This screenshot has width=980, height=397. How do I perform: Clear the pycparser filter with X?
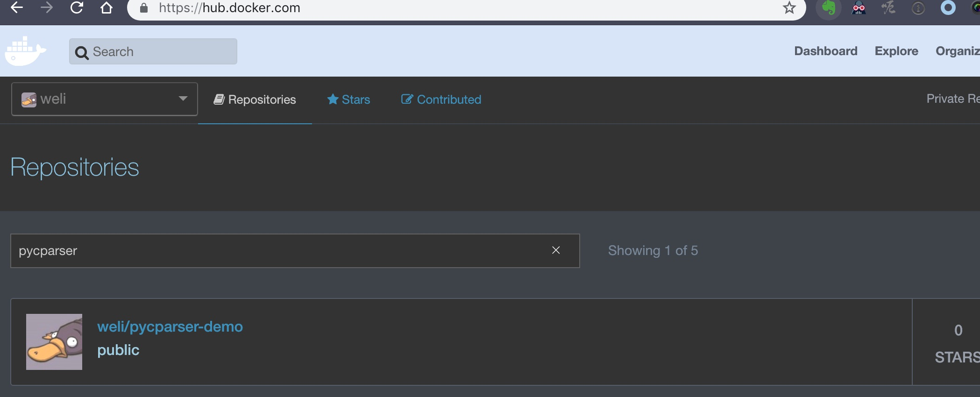point(556,250)
